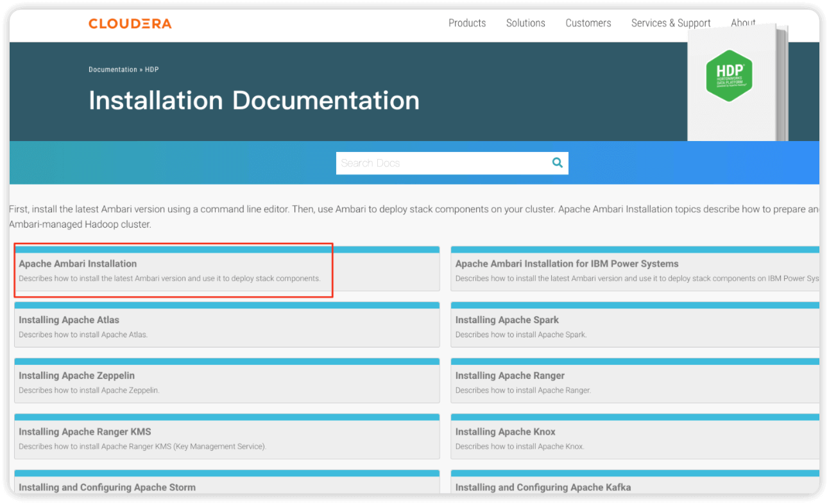829x504 pixels.
Task: Open Installing Apache Ranger KMS card
Action: coord(227,437)
